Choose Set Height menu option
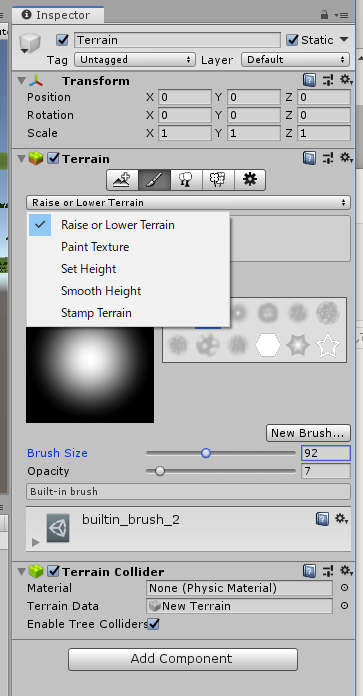The image size is (363, 696). (x=129, y=269)
